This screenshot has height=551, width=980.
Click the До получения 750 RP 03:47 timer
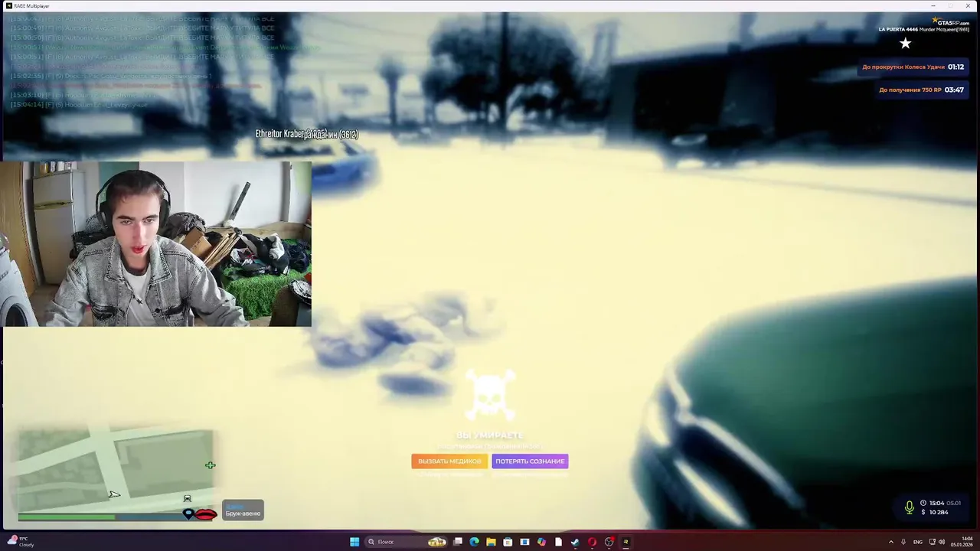click(921, 90)
